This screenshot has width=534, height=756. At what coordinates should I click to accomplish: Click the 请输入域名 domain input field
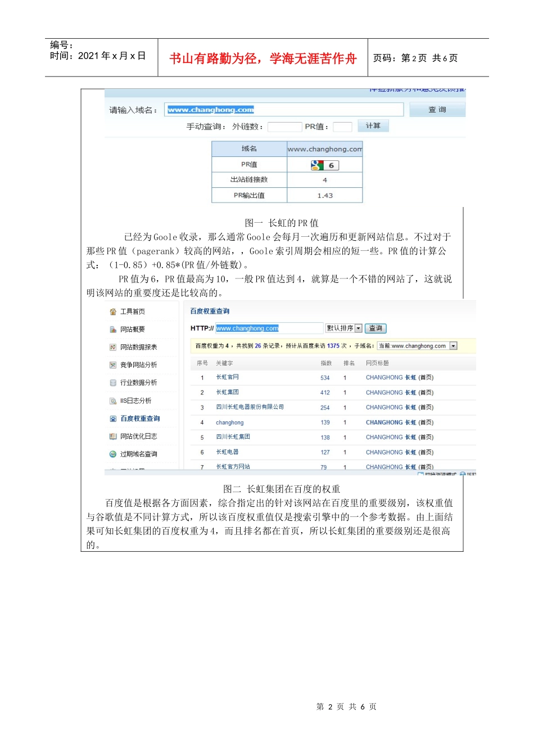point(284,110)
